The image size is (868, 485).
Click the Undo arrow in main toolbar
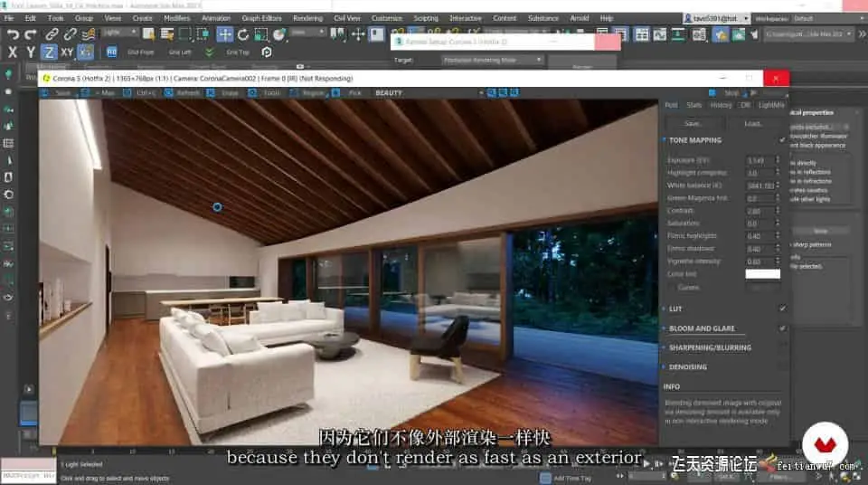12,34
